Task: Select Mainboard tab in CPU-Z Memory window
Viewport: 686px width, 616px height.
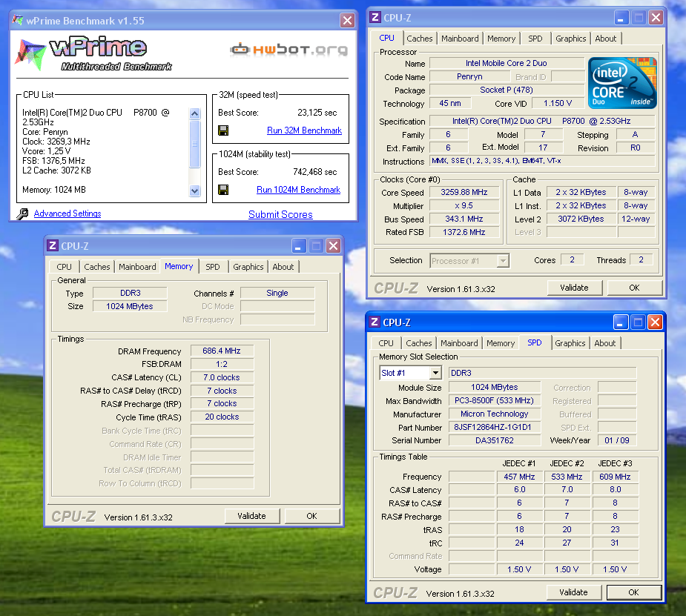Action: (x=137, y=267)
